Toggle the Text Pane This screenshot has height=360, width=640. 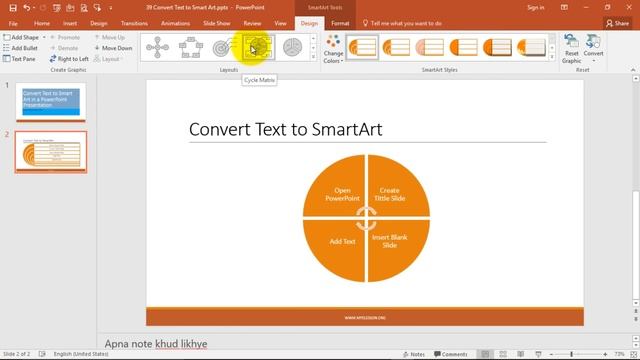(19, 59)
